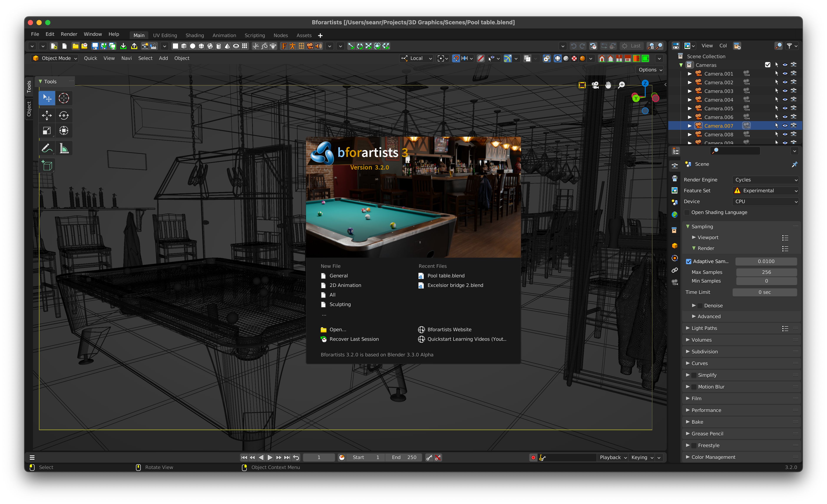Toggle Cameras collection exclude checkbox
The height and width of the screenshot is (504, 827).
point(767,65)
